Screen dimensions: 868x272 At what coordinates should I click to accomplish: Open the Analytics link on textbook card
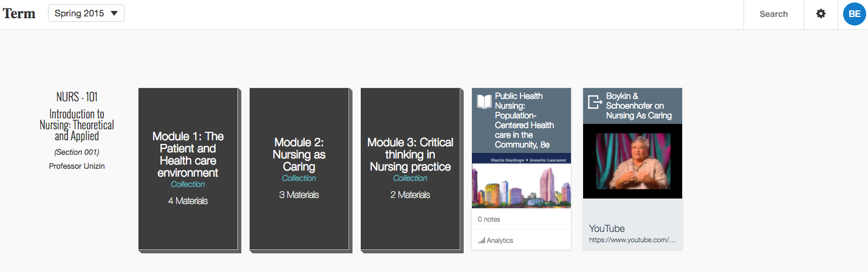click(x=499, y=240)
